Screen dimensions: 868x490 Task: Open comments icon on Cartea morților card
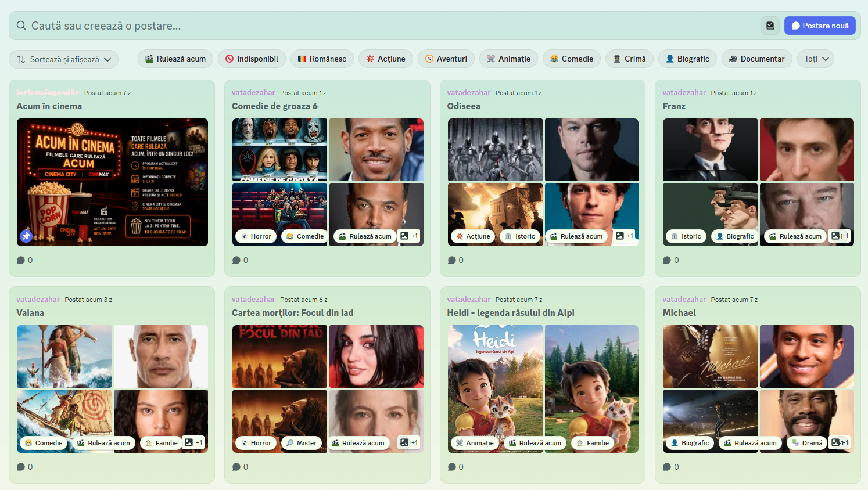[236, 467]
